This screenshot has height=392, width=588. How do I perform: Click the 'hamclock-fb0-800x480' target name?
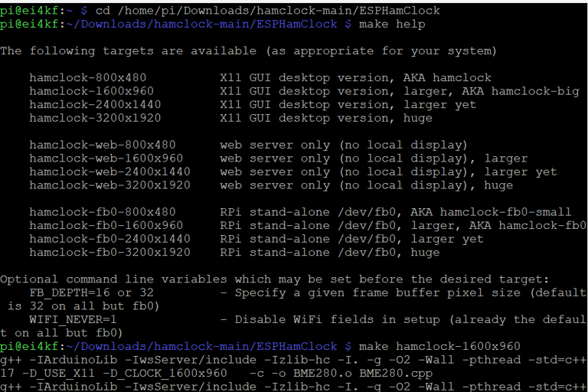click(x=103, y=212)
